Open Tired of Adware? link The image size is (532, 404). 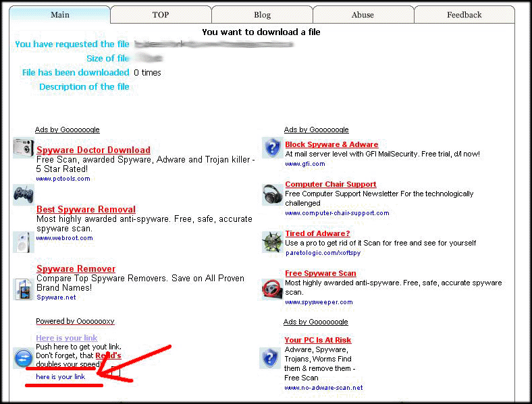click(x=317, y=233)
